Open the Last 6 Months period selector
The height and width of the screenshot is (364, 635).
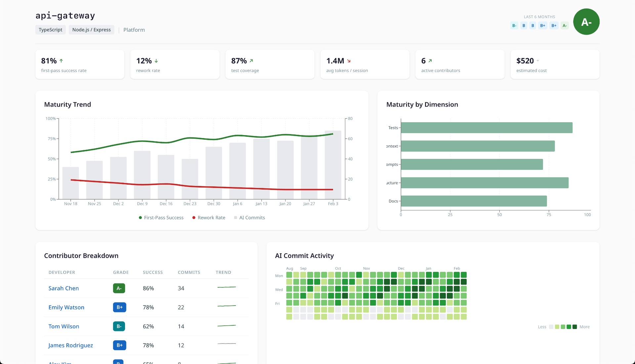[539, 17]
